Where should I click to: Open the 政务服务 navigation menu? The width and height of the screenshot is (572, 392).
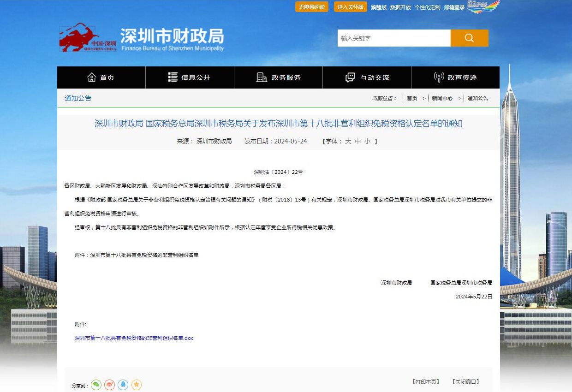pos(278,77)
